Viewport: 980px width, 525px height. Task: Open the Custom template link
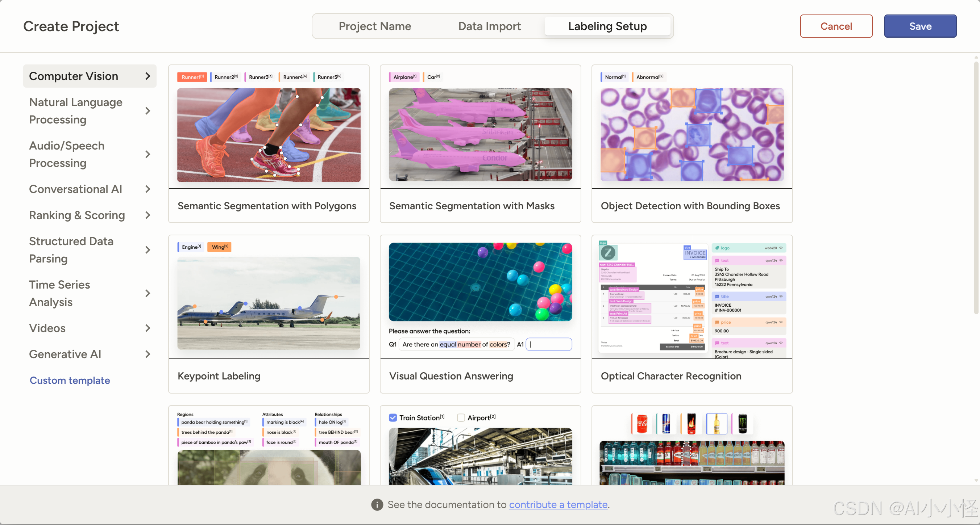(70, 380)
